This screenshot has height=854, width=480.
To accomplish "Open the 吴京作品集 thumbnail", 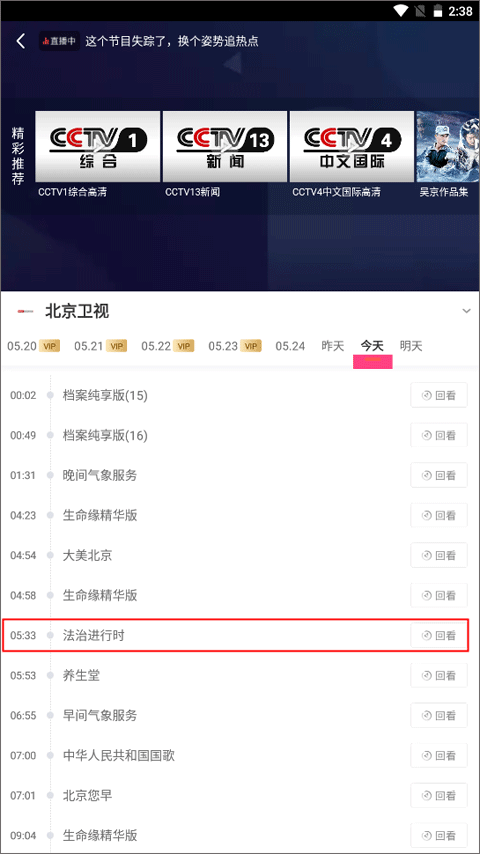I will (448, 147).
